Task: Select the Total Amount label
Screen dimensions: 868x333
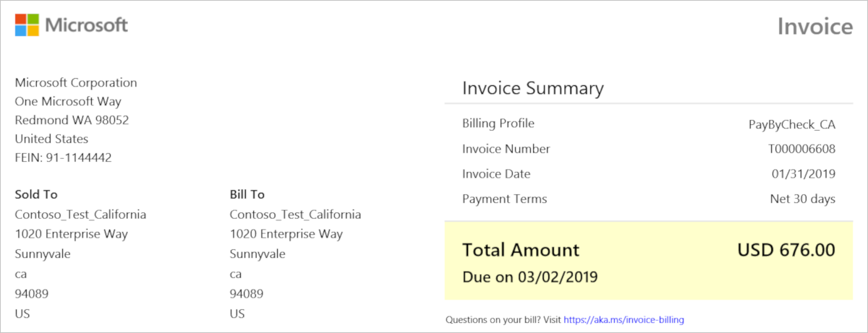Action: (x=521, y=251)
